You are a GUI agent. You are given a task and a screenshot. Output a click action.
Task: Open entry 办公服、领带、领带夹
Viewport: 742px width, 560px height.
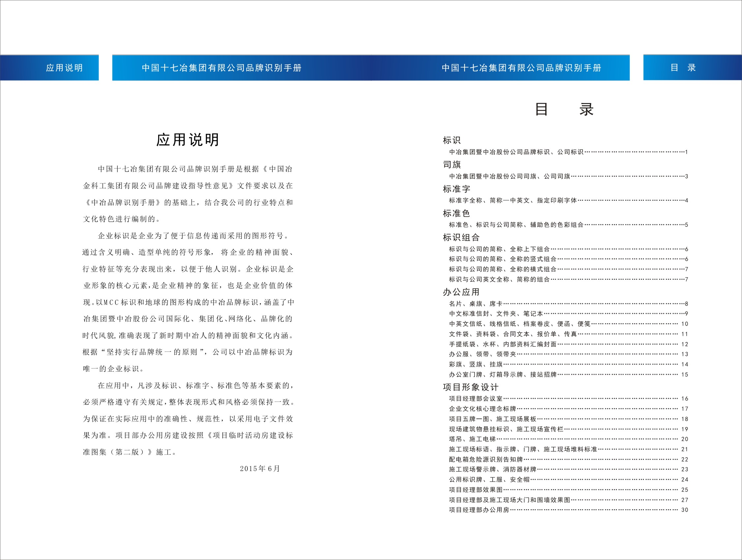(569, 354)
